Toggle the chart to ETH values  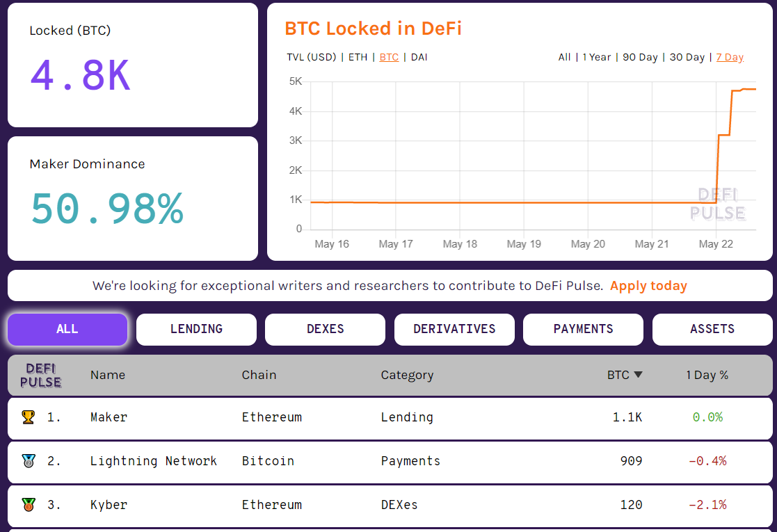[x=358, y=58]
